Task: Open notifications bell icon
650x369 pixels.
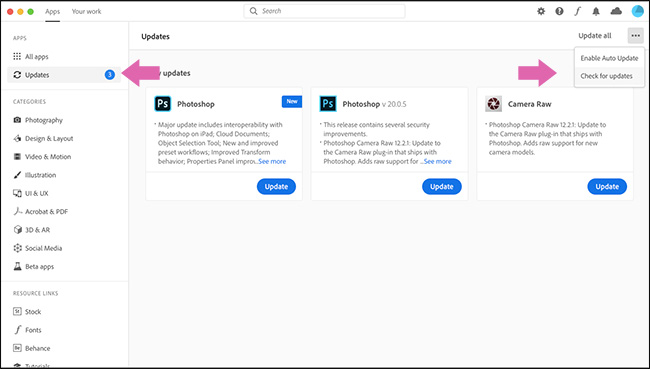Action: pos(596,11)
